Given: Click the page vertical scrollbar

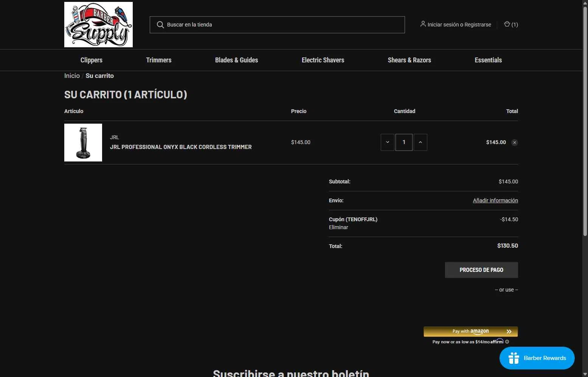Looking at the screenshot, I should pos(585,121).
